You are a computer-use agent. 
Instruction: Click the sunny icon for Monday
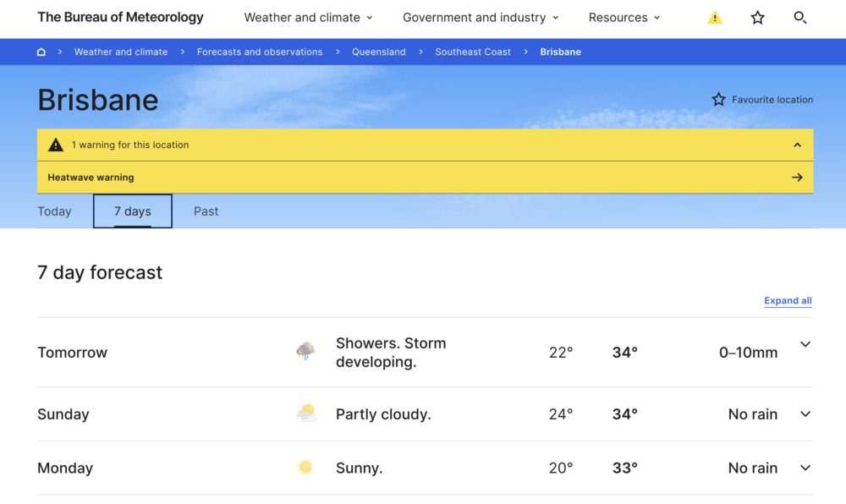[305, 468]
